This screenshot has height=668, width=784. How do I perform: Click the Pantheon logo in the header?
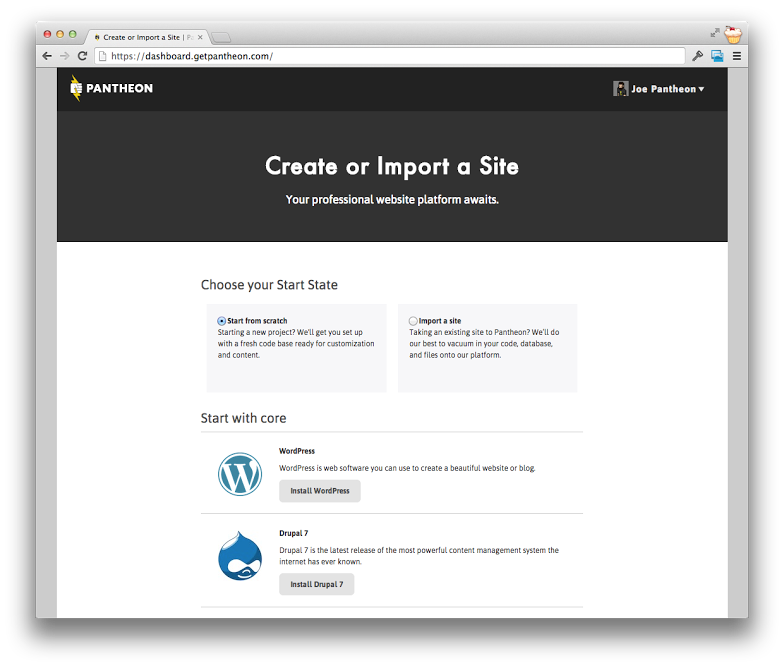112,88
